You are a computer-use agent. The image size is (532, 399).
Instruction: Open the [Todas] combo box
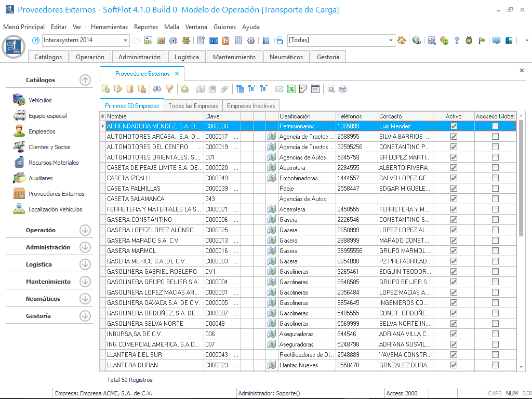[x=391, y=41]
